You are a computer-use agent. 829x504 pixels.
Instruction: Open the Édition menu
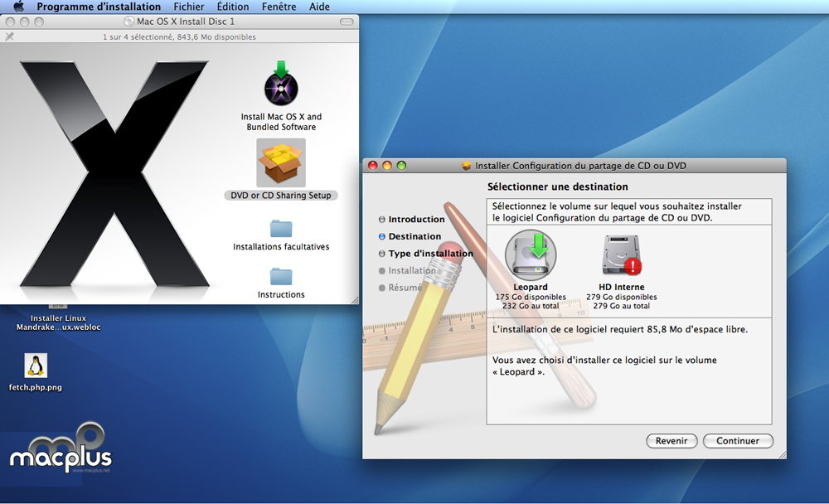232,7
